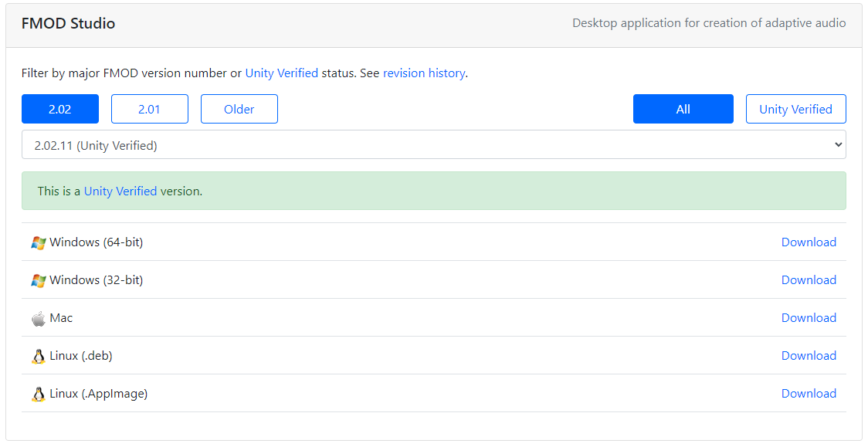
Task: Click the Windows (64-bit) label
Action: point(97,242)
